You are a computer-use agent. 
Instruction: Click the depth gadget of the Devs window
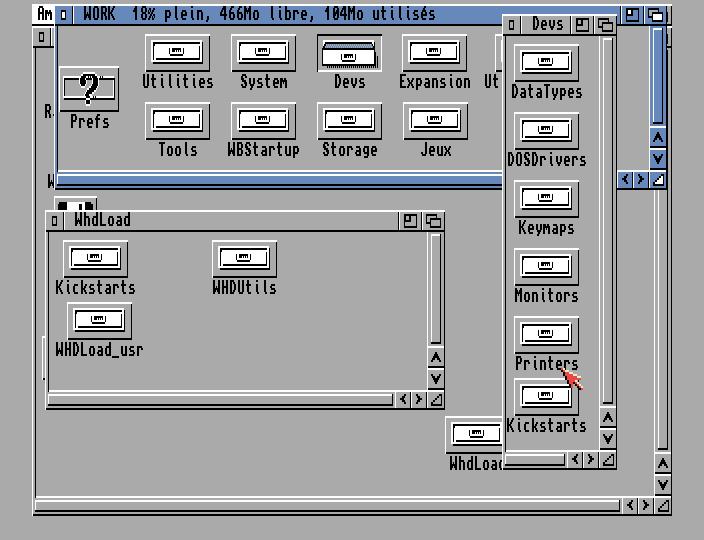tap(605, 25)
